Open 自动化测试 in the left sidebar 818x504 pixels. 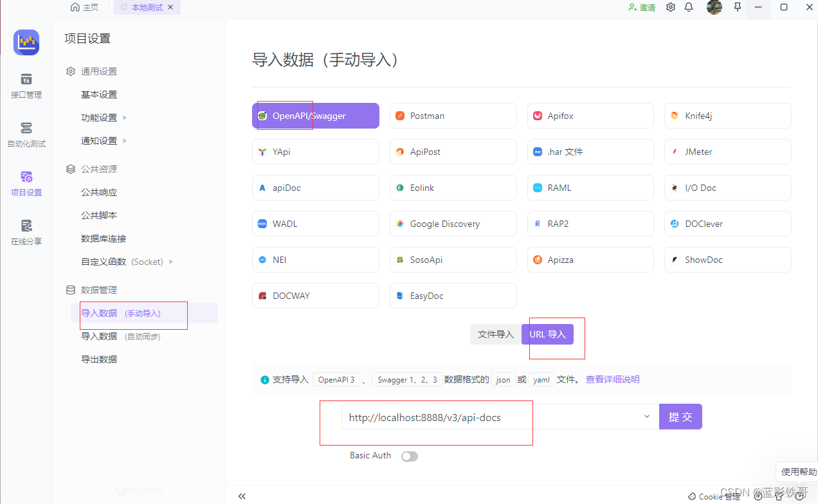(x=26, y=135)
